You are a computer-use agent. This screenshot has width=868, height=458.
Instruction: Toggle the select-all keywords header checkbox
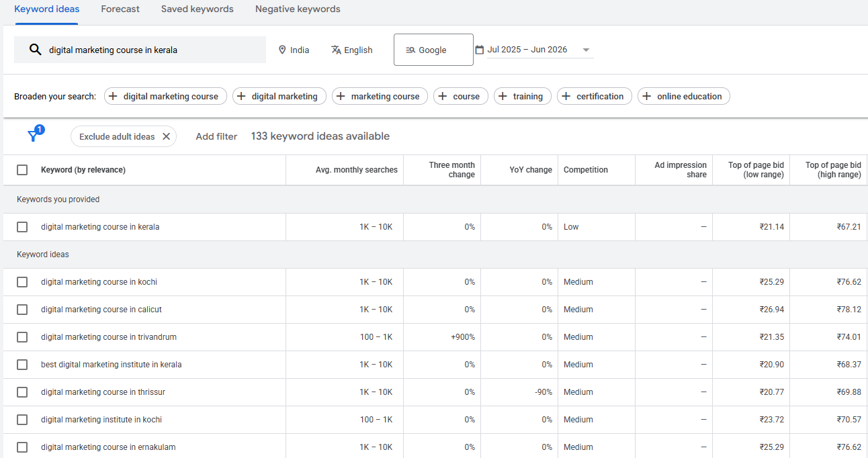(22, 170)
